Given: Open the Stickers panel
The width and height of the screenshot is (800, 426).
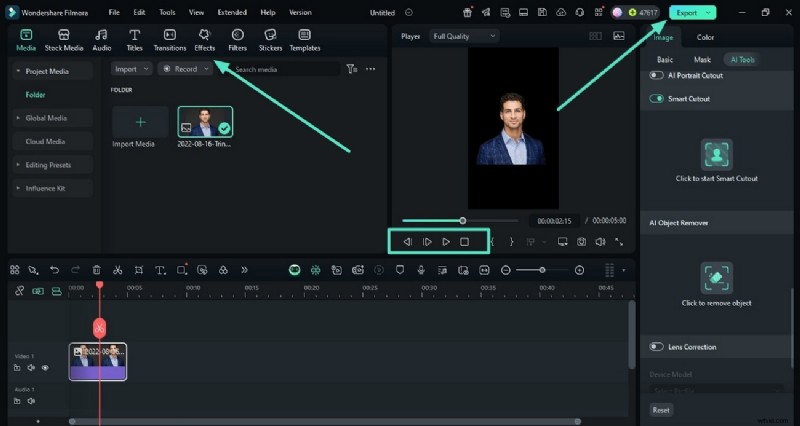Looking at the screenshot, I should pyautogui.click(x=270, y=40).
